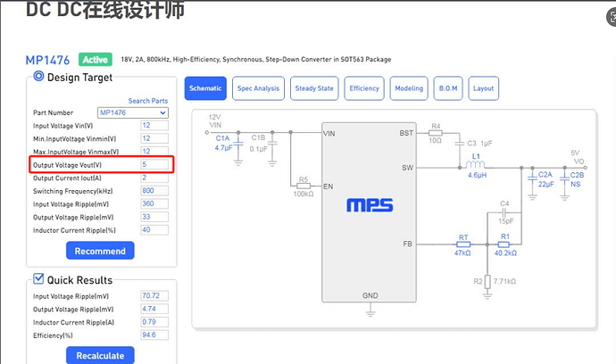The height and width of the screenshot is (364, 616).
Task: Select Quick Results Output Voltage Ripple value
Action: pyautogui.click(x=154, y=309)
